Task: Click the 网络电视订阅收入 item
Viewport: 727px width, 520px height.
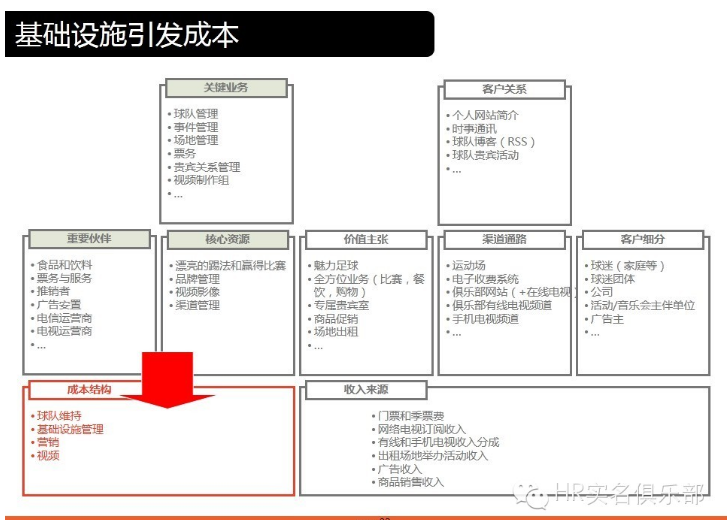Action: tap(422, 429)
